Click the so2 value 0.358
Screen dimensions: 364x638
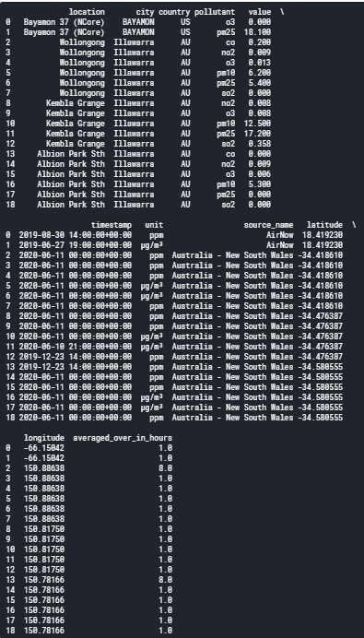[x=260, y=144]
